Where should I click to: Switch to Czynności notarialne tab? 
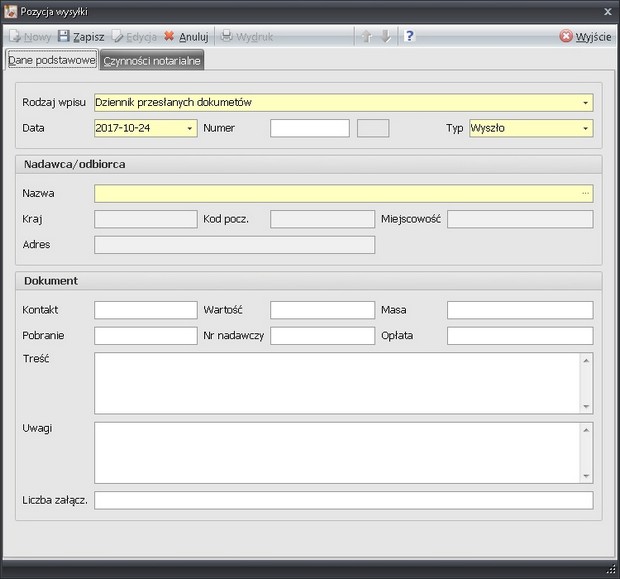click(x=152, y=61)
